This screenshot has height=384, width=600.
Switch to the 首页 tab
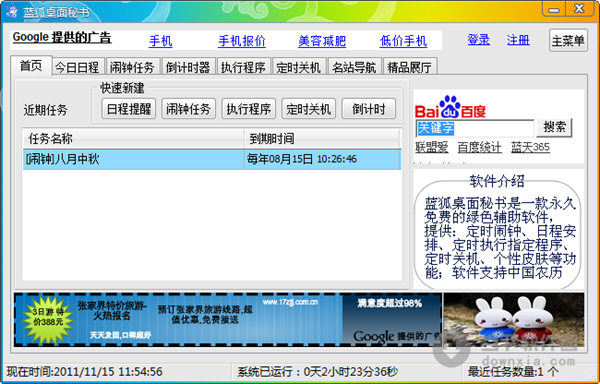[31, 66]
